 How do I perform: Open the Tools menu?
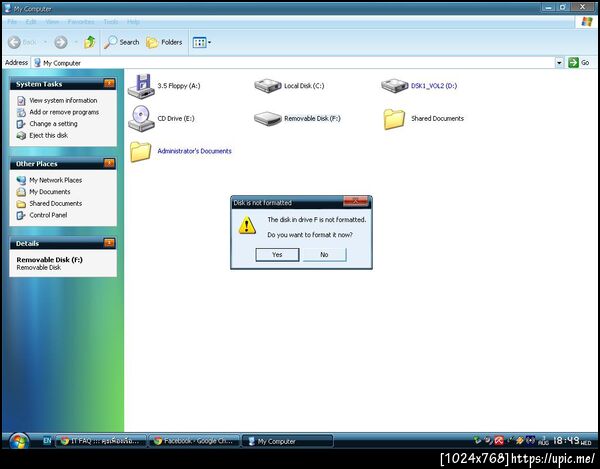tap(111, 22)
